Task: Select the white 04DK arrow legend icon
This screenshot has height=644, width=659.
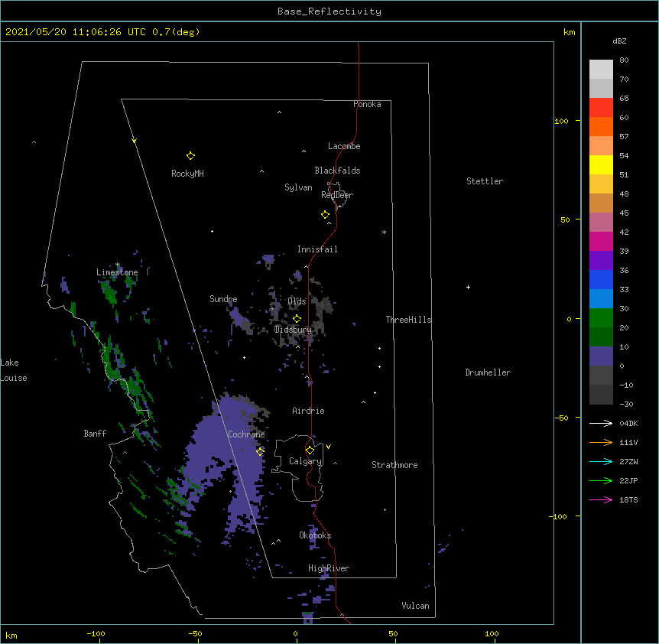Action: click(601, 423)
